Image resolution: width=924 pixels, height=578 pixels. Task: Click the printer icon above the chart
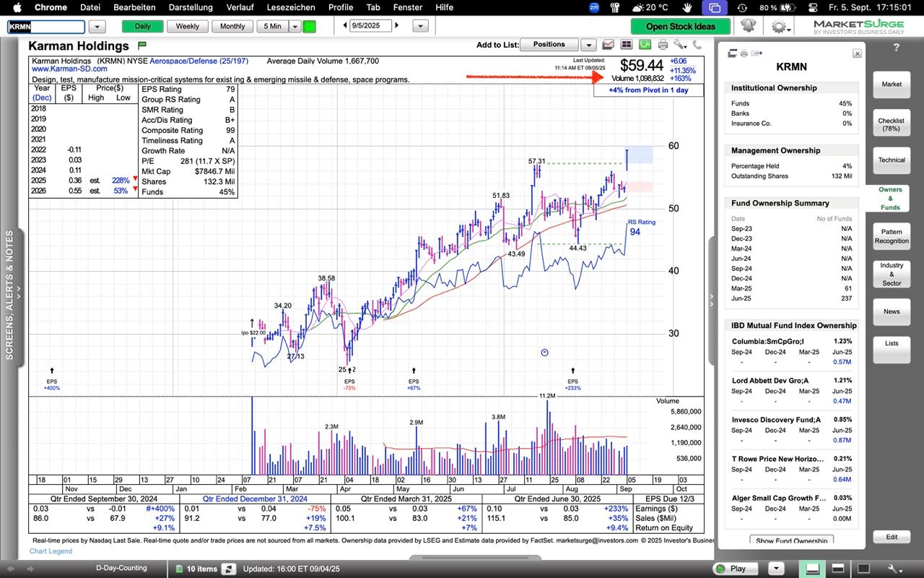coord(663,45)
